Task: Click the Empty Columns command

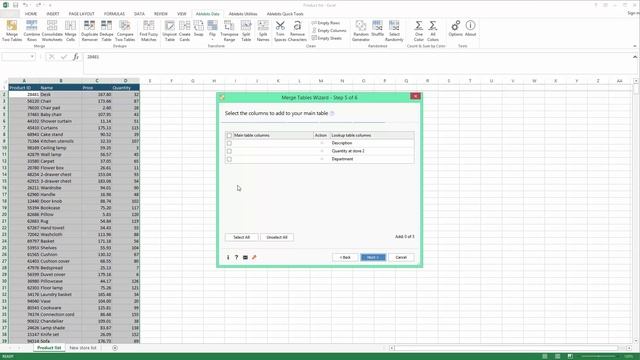Action: (x=329, y=31)
